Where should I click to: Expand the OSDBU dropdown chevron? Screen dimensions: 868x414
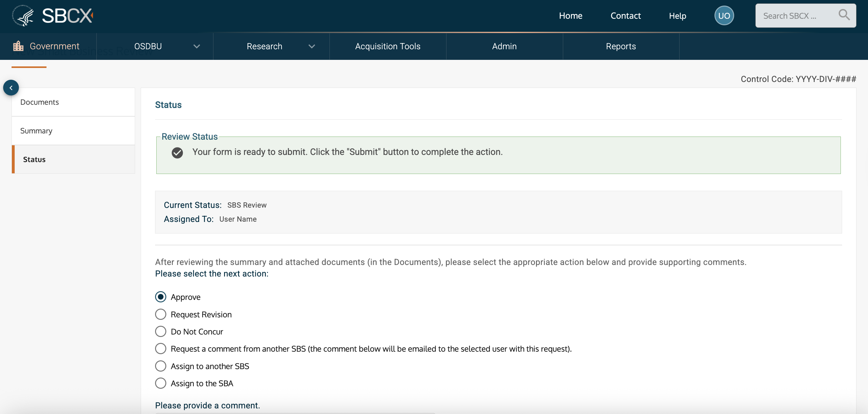coord(197,46)
